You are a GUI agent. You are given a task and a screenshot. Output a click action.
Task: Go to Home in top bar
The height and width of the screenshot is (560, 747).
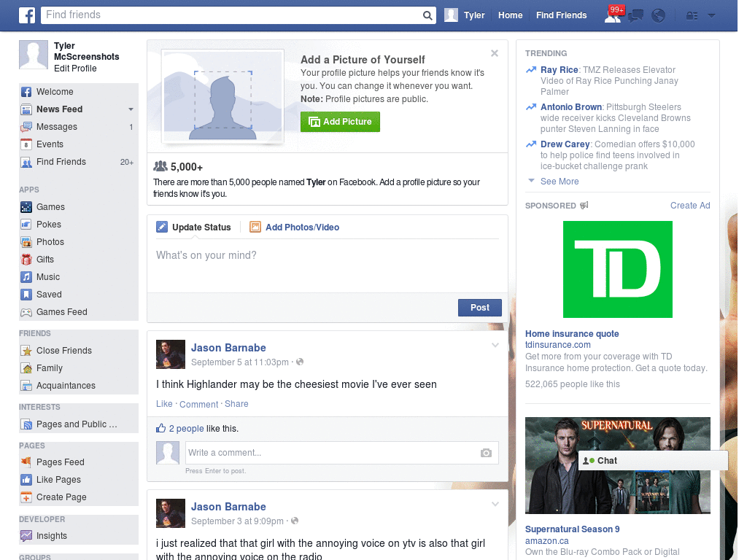[510, 15]
